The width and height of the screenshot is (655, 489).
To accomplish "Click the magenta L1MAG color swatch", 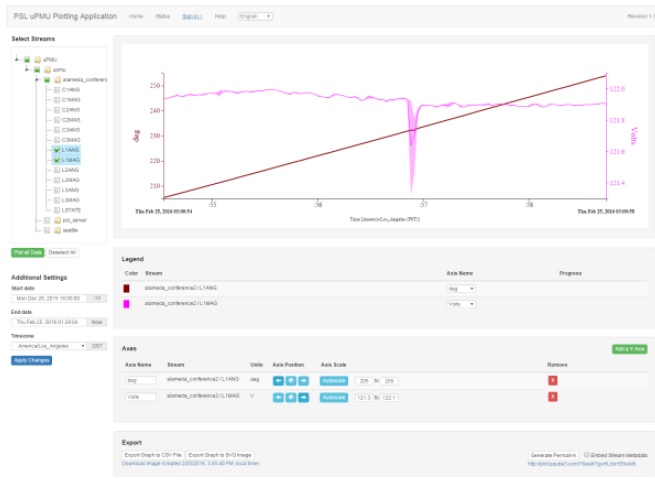I will click(x=126, y=302).
